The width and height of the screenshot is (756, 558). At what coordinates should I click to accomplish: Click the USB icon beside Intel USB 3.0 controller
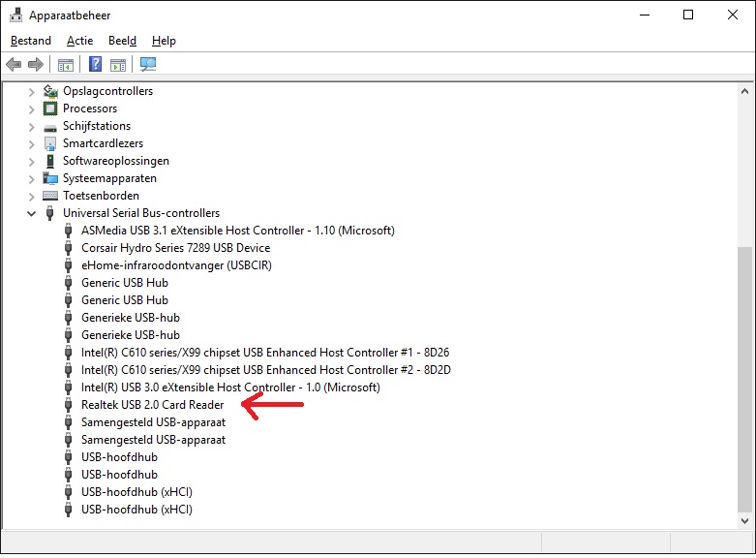click(69, 387)
